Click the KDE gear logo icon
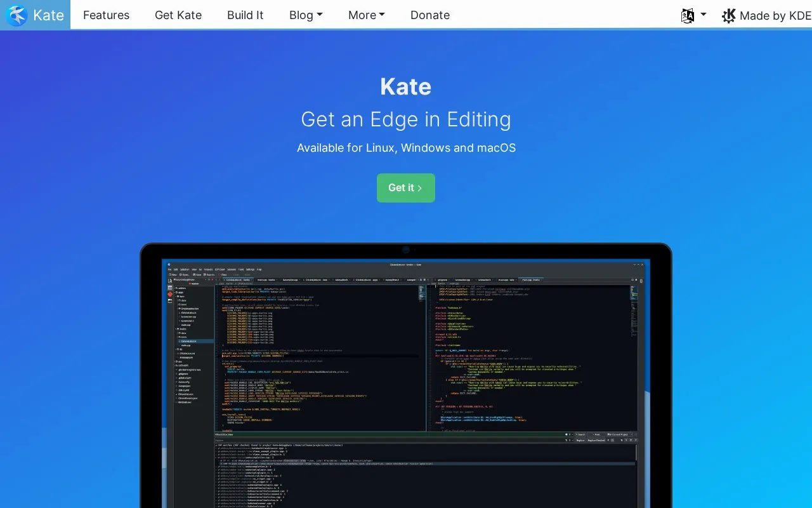 pyautogui.click(x=729, y=15)
